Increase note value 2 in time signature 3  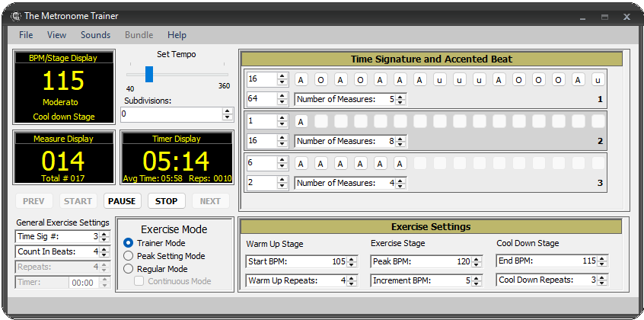click(x=282, y=179)
